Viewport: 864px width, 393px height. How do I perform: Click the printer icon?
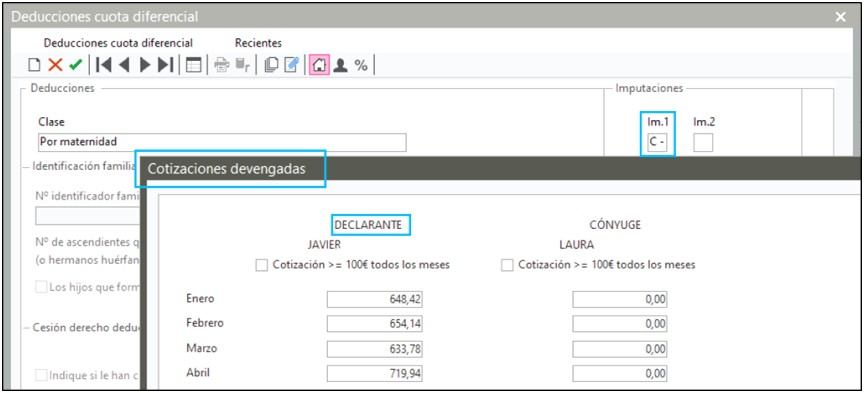[222, 65]
